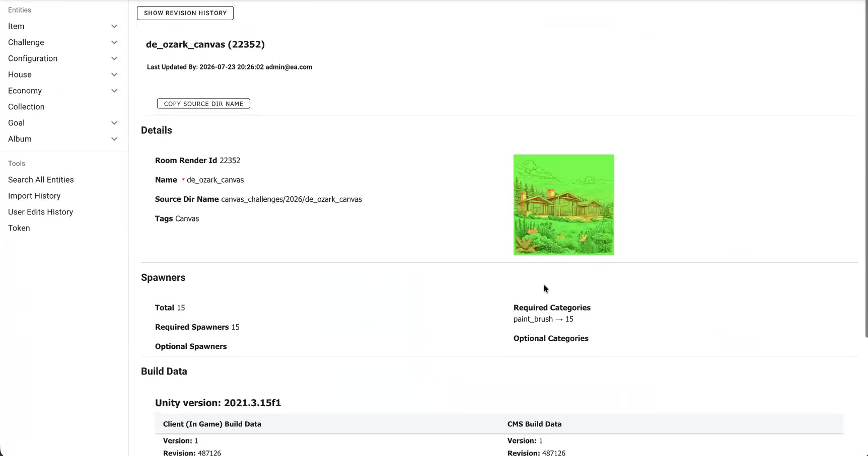Expand the Challenge chevron in sidebar

(x=114, y=42)
